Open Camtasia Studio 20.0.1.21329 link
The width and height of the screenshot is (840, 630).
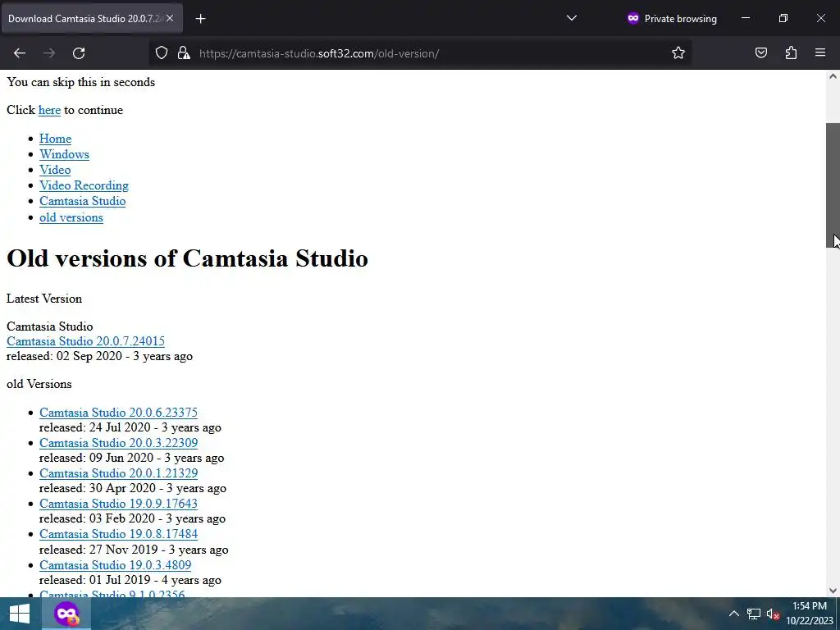point(118,473)
